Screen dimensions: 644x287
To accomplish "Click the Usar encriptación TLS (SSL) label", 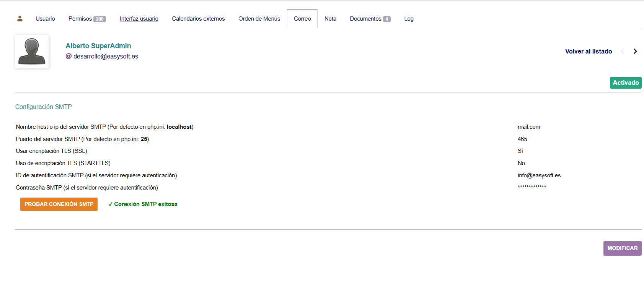I will (x=52, y=151).
